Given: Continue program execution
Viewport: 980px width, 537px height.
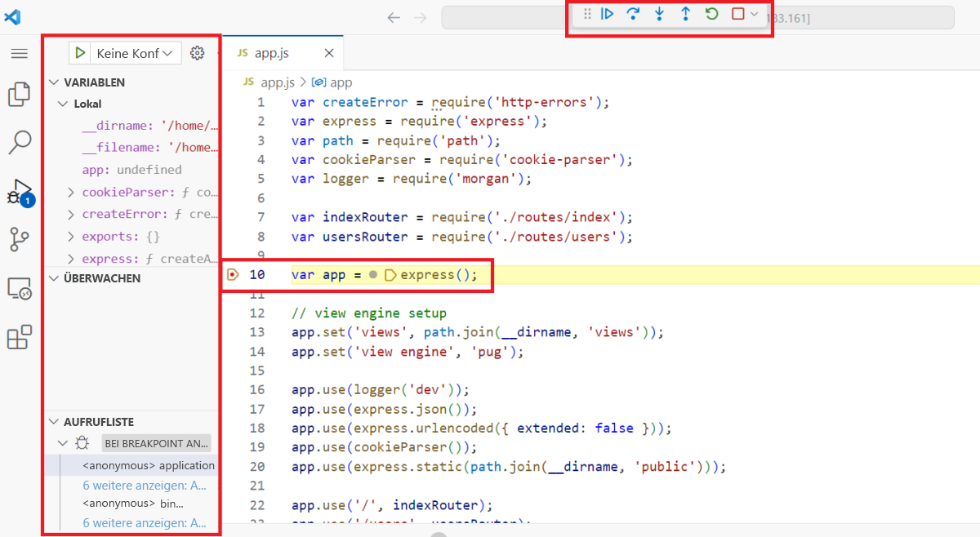Looking at the screenshot, I should coord(607,14).
